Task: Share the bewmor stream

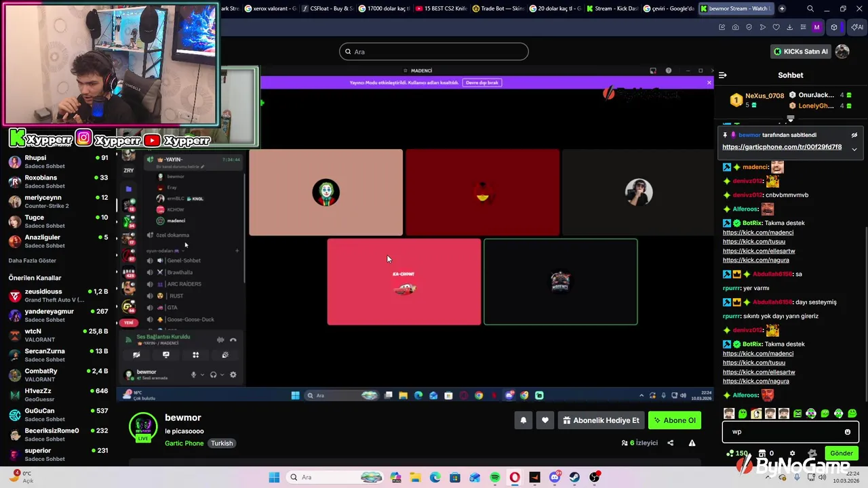Action: coord(671,443)
